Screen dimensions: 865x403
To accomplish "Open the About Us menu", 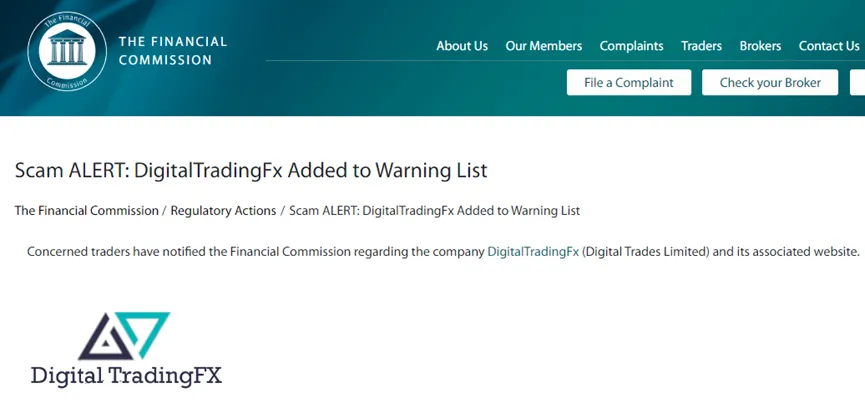I will click(x=462, y=46).
